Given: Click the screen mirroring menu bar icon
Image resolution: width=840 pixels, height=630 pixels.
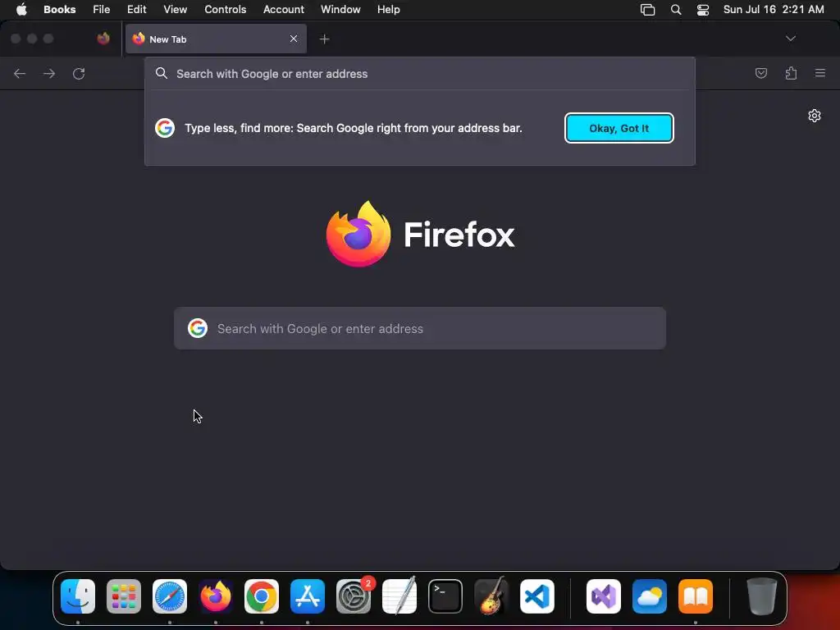Looking at the screenshot, I should [647, 10].
